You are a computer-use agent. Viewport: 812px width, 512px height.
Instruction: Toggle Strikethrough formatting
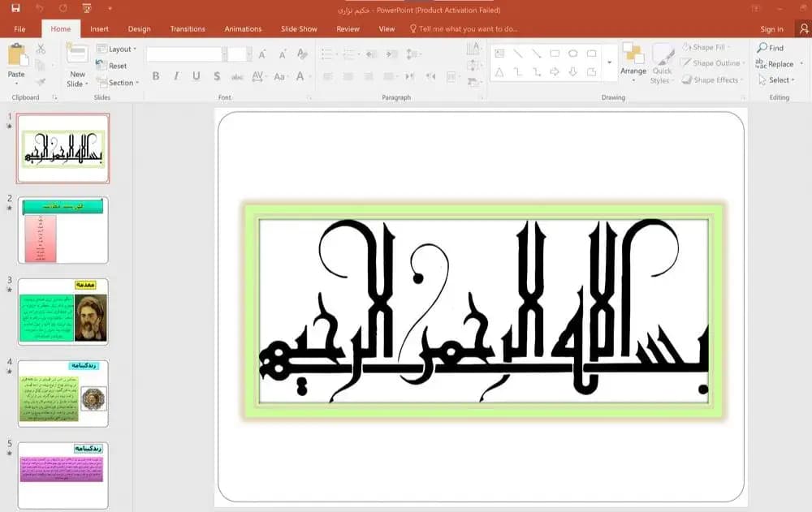coord(237,76)
